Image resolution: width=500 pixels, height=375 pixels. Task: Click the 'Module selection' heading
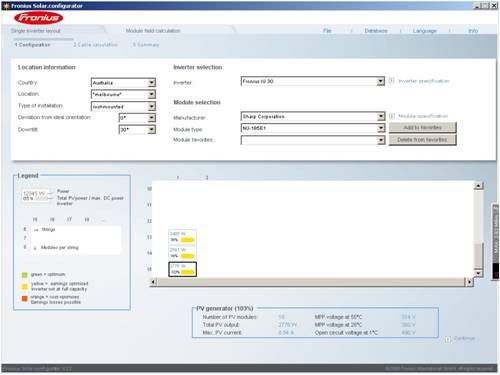pos(197,102)
